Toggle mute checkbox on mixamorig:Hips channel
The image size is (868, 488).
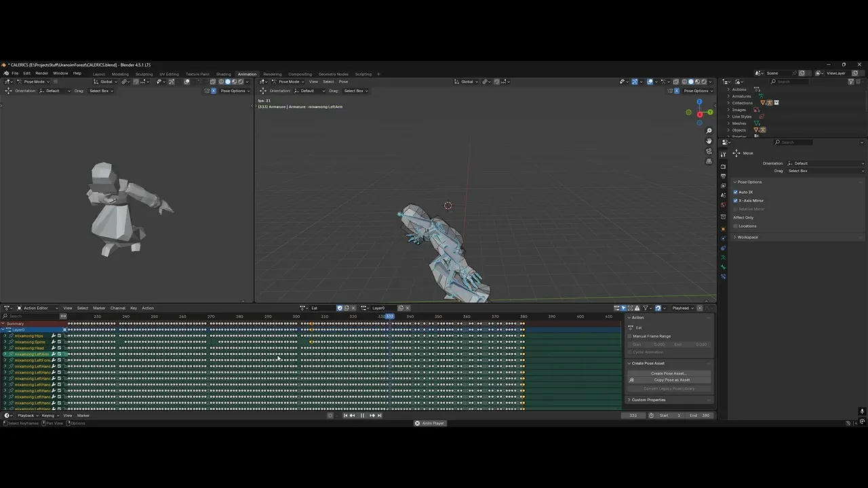point(59,335)
